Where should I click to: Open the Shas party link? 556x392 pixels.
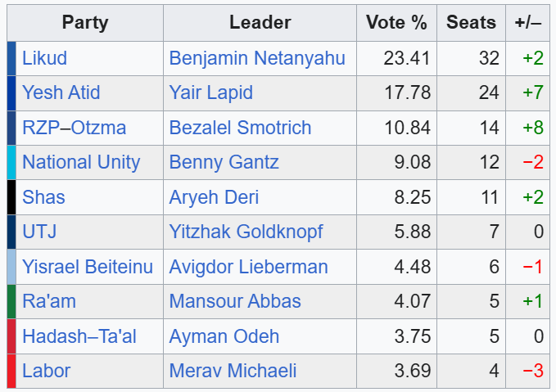43,197
